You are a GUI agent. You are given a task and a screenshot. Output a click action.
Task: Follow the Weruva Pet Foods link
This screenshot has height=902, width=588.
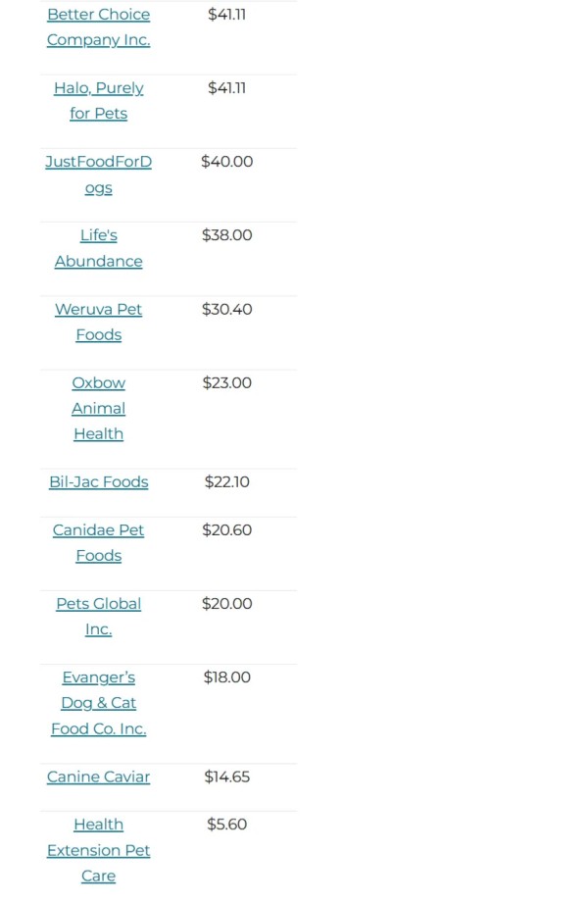coord(98,322)
